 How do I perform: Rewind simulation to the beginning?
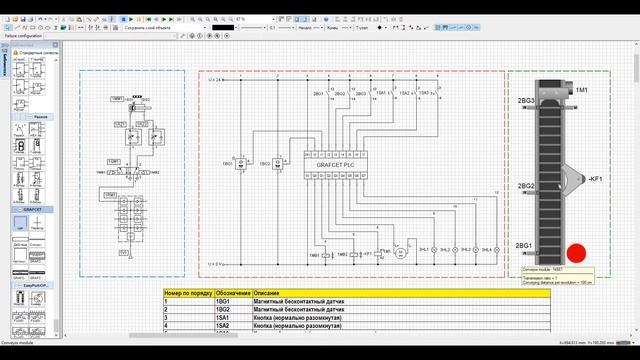149,19
